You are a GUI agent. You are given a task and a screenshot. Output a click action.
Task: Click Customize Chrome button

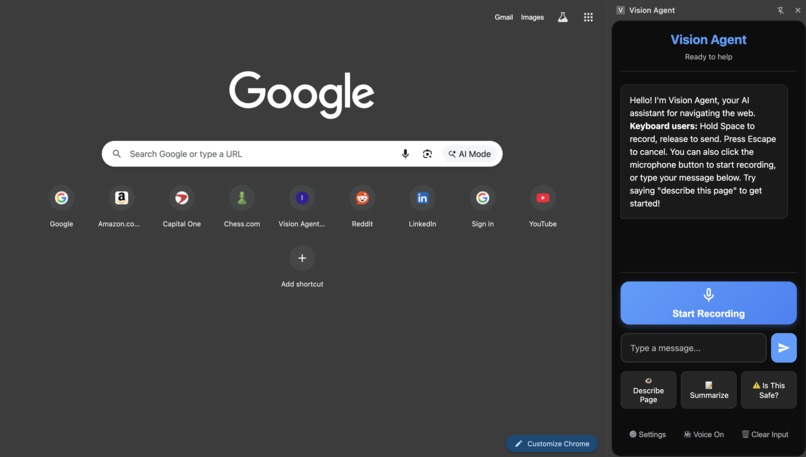tap(552, 444)
